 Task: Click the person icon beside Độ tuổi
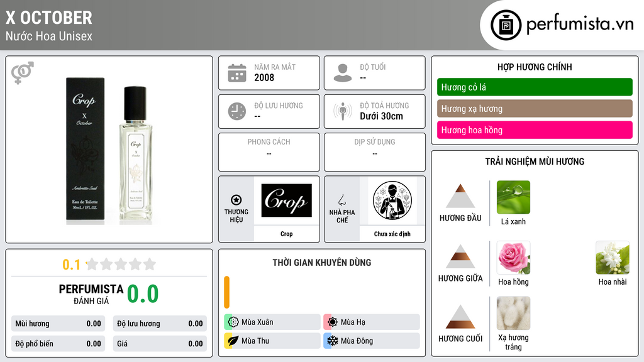[x=343, y=73]
